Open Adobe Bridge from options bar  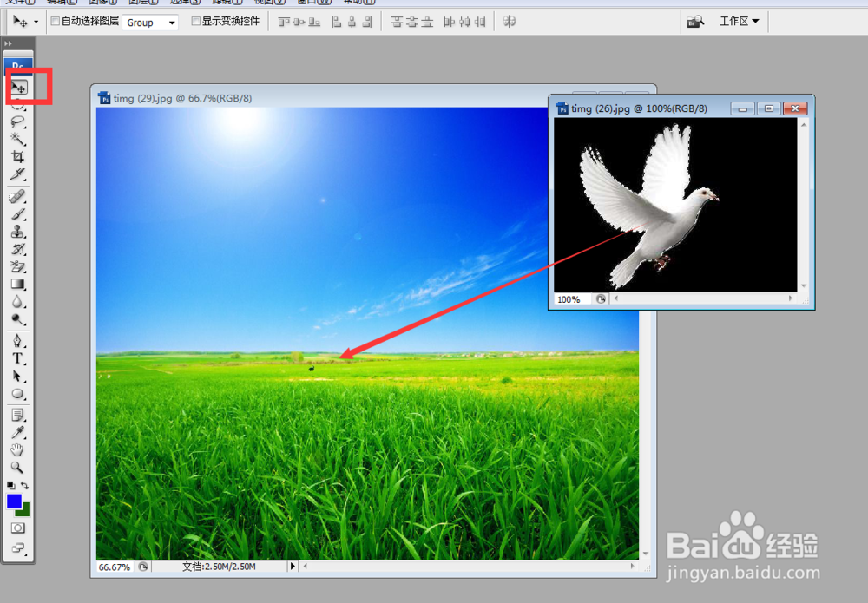[x=694, y=22]
